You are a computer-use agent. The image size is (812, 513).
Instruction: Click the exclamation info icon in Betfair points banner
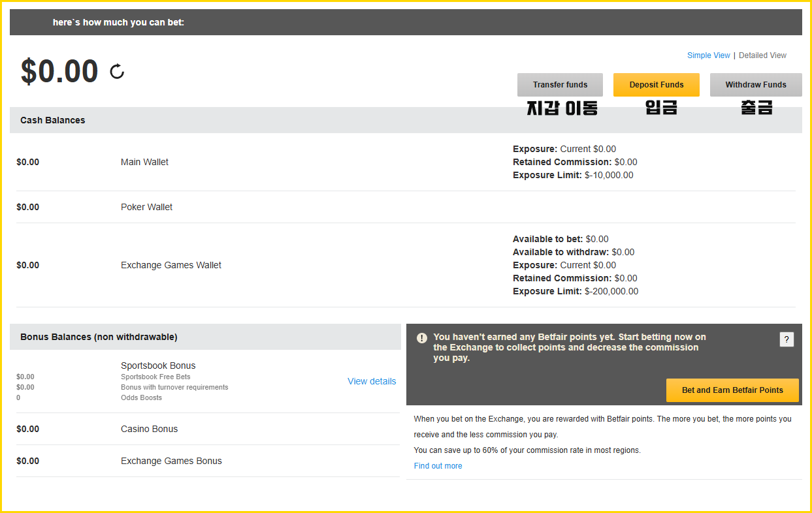coord(422,337)
